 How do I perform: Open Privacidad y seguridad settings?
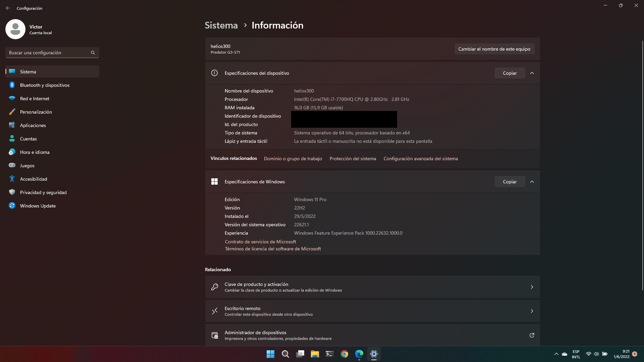tap(43, 192)
